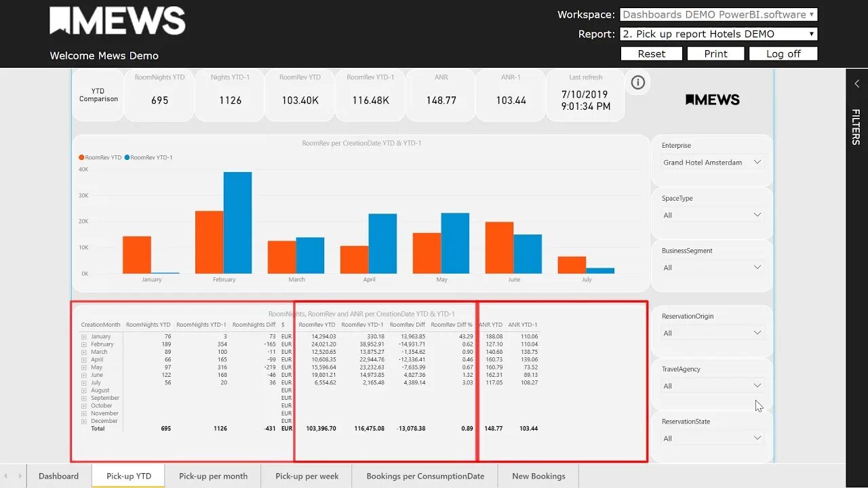Open the Pick-up per week tab
The width and height of the screenshot is (868, 488).
pyautogui.click(x=307, y=476)
